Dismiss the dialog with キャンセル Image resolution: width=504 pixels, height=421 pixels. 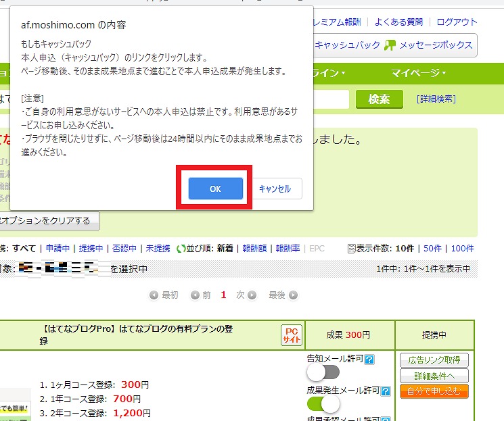tap(275, 189)
